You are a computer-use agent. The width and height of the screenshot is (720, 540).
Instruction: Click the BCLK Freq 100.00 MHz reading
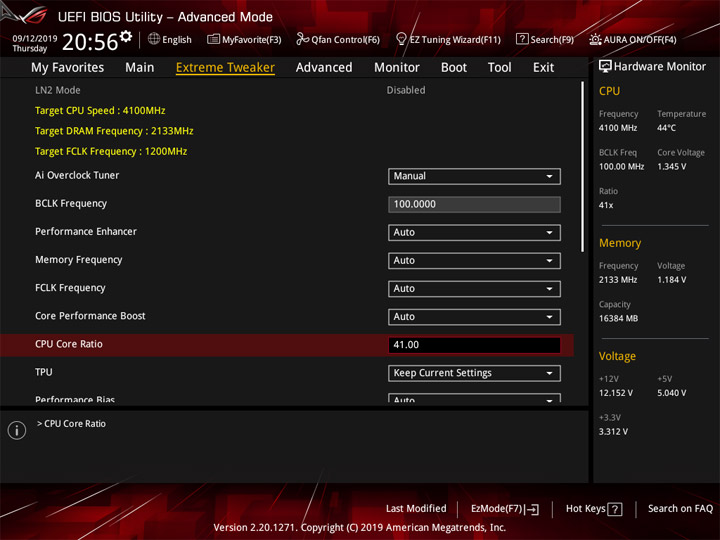tap(621, 167)
